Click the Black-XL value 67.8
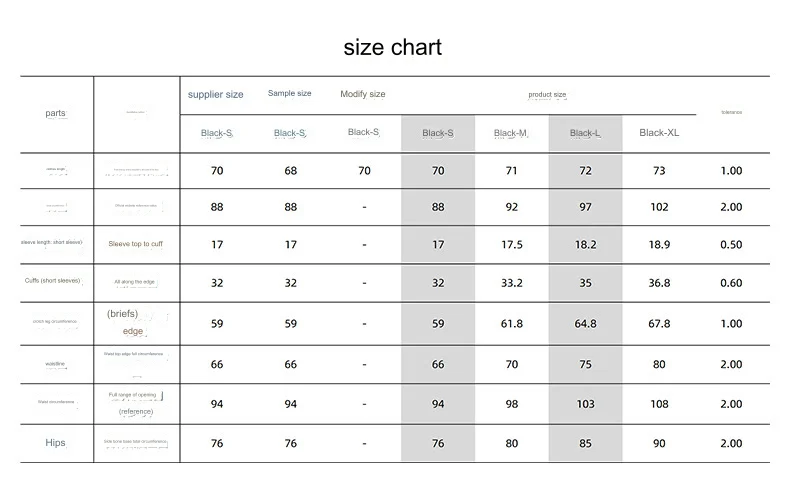 659,324
